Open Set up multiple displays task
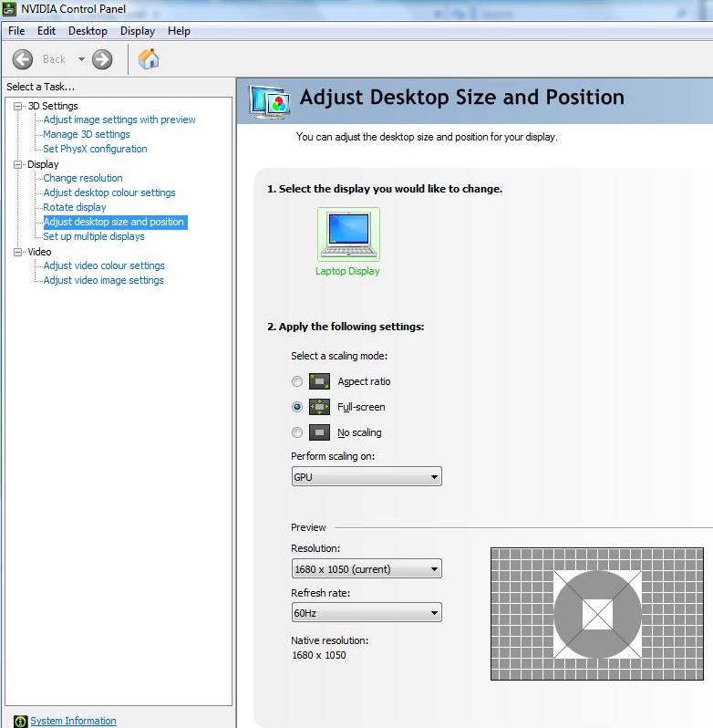This screenshot has width=713, height=728. 94,236
